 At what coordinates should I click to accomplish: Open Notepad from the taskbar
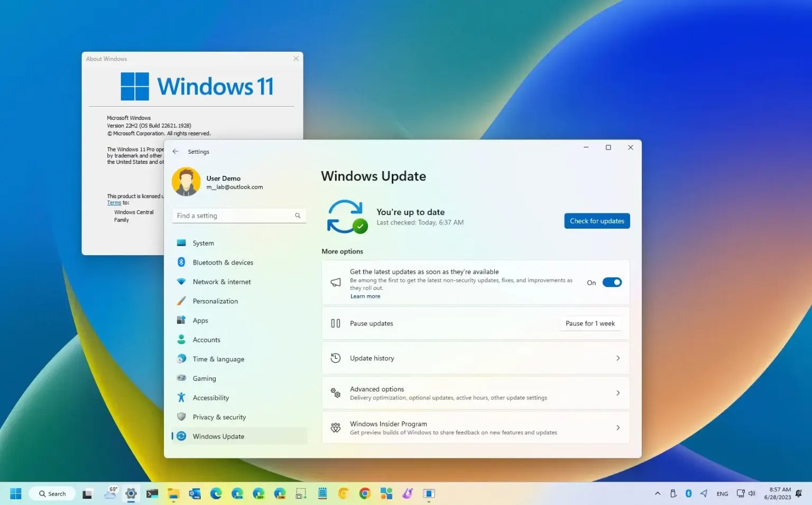click(322, 494)
